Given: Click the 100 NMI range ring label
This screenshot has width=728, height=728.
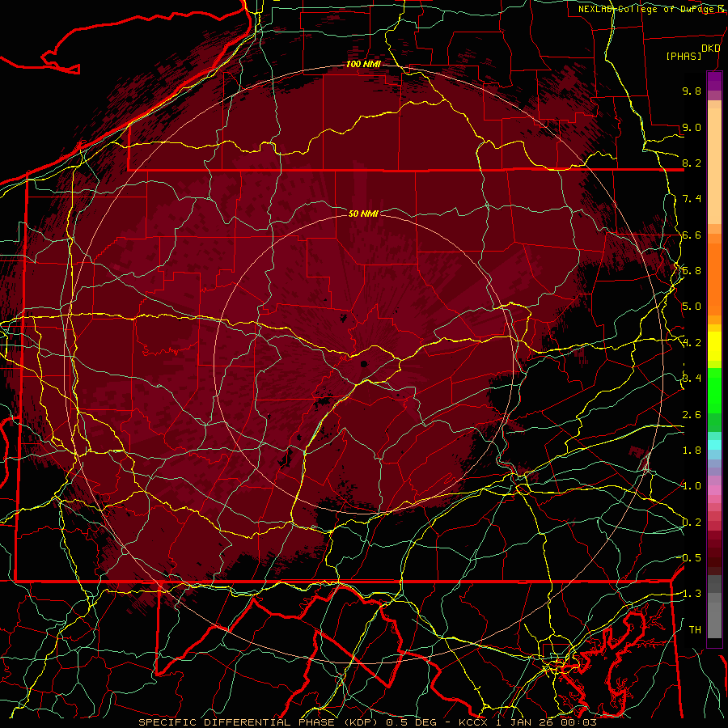Looking at the screenshot, I should coord(363,64).
